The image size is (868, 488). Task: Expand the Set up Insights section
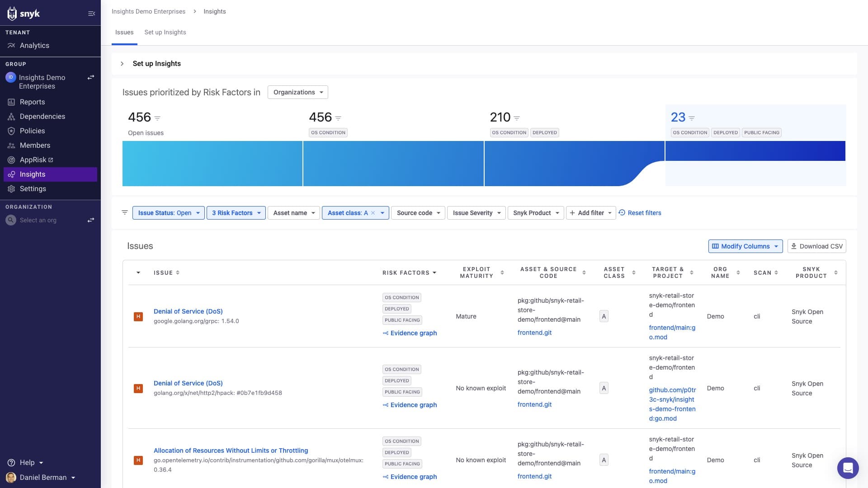pyautogui.click(x=121, y=63)
